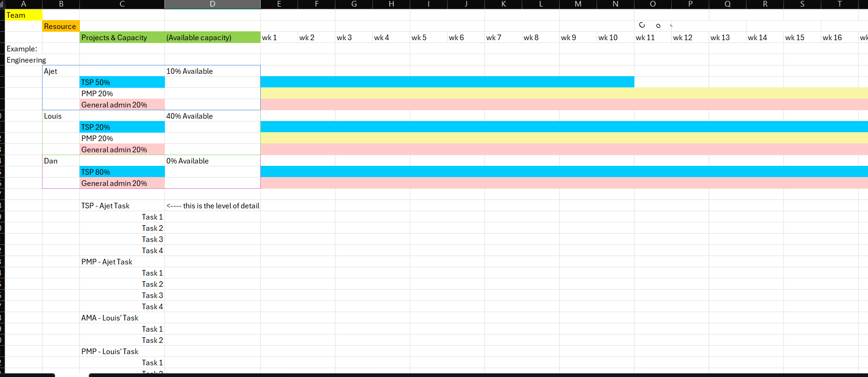Viewport: 868px width, 377px height.
Task: Select the TSP 80% project cell
Action: [122, 172]
